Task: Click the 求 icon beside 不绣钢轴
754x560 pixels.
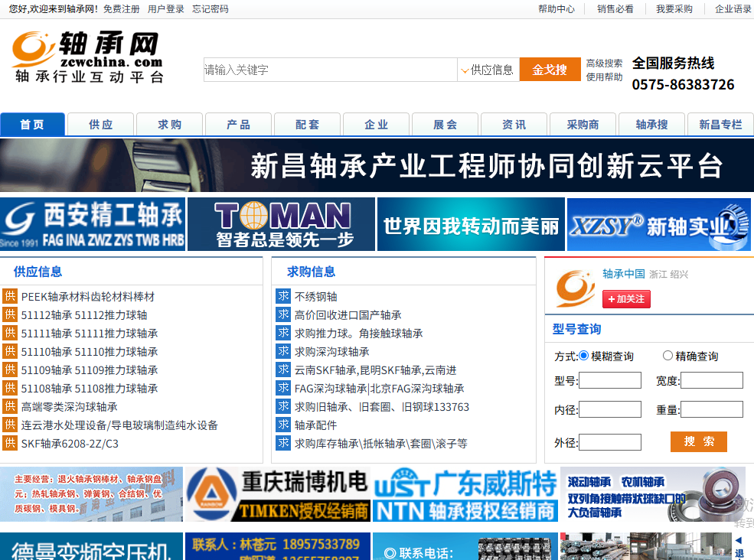Action: coord(283,296)
